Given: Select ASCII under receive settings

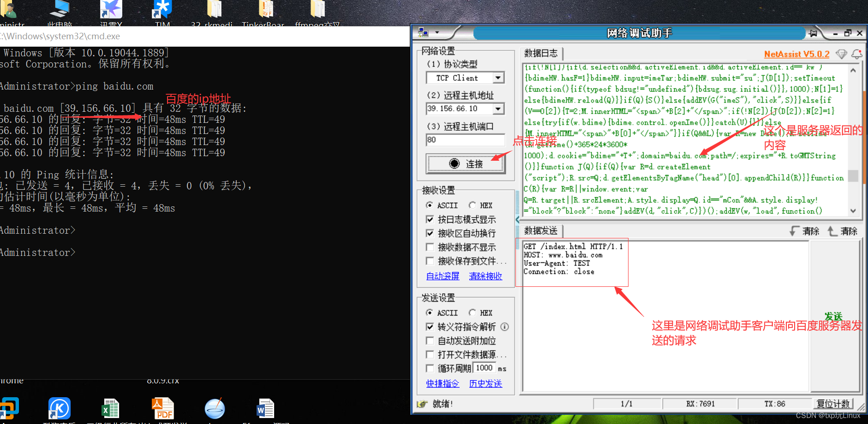Looking at the screenshot, I should [x=442, y=205].
